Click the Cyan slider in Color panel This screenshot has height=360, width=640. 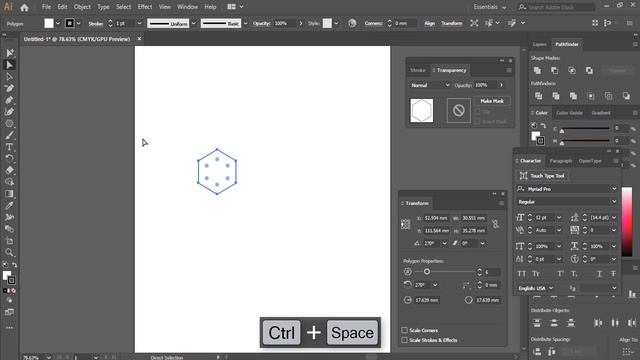pos(585,129)
